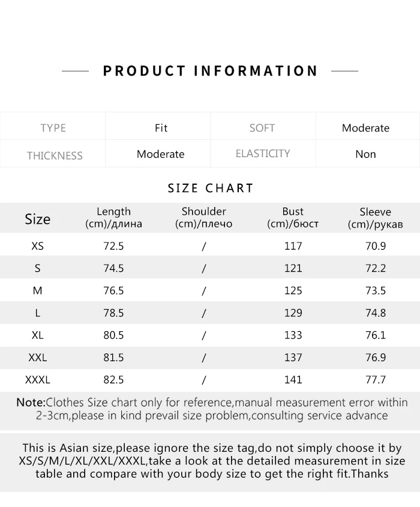420x507 pixels.
Task: Click the Length (cm) column header
Action: [x=113, y=218]
